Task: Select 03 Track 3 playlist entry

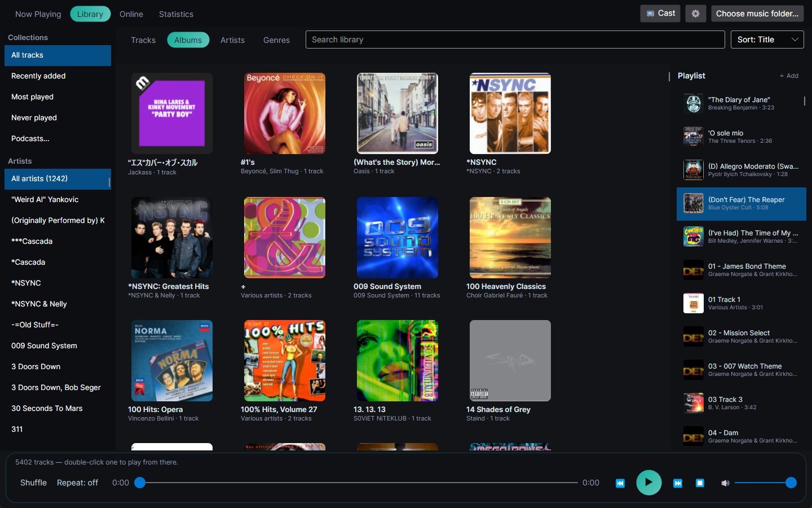Action: pos(741,404)
